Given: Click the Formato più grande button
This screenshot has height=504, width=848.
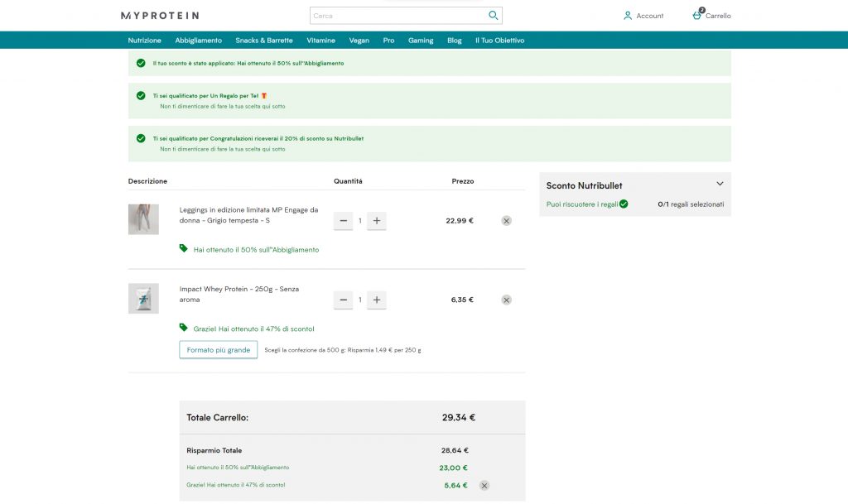Looking at the screenshot, I should [218, 350].
